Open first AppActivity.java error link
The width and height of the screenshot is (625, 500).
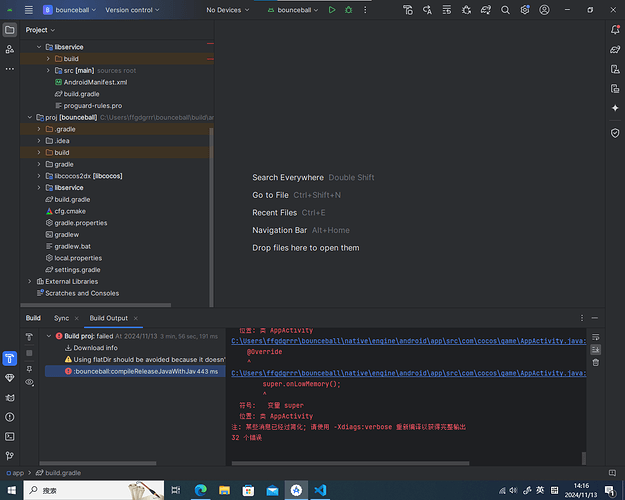tap(409, 341)
